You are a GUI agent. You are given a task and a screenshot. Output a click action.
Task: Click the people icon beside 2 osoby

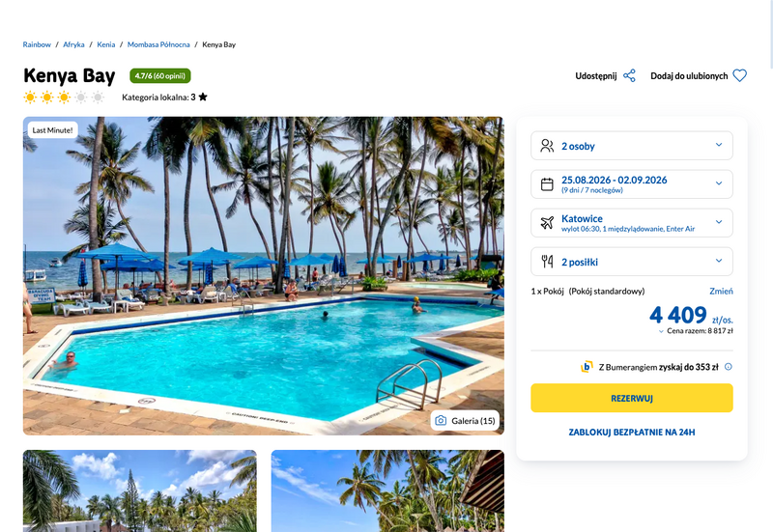click(x=547, y=146)
